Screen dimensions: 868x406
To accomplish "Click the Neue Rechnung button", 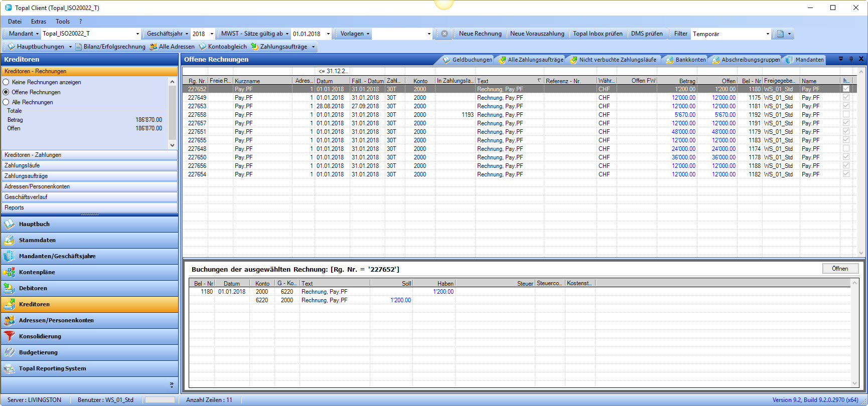I will pyautogui.click(x=480, y=34).
